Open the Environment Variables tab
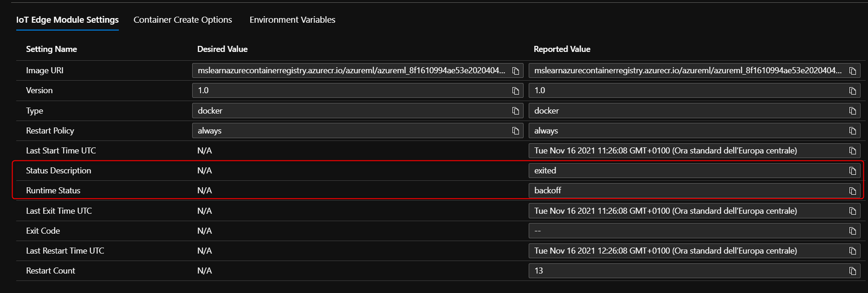The width and height of the screenshot is (868, 293). pos(292,20)
